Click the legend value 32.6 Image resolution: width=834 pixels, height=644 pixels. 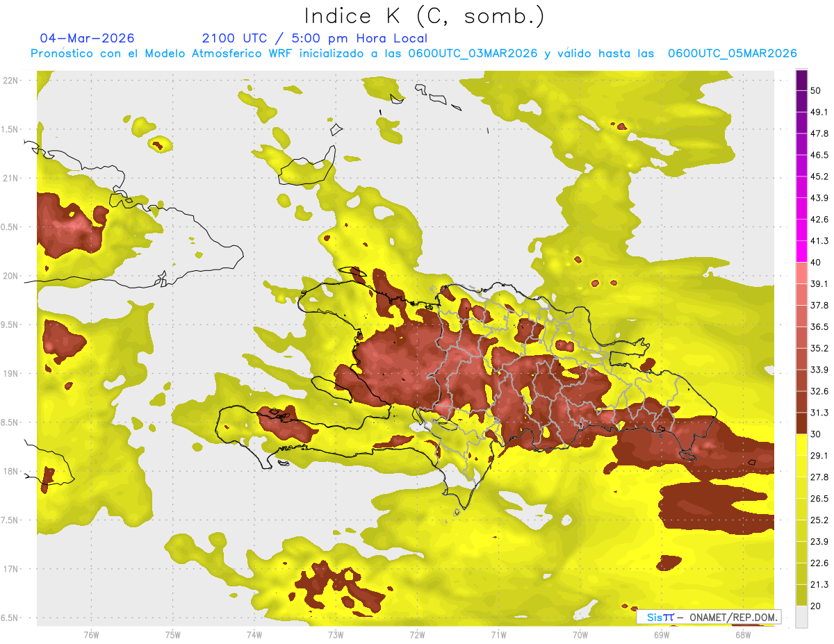pyautogui.click(x=819, y=391)
